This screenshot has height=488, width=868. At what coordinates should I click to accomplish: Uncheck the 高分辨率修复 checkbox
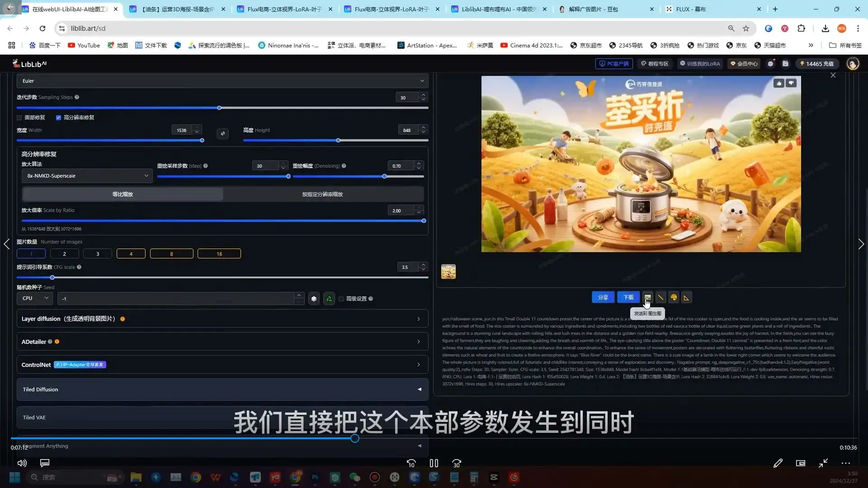coord(58,117)
